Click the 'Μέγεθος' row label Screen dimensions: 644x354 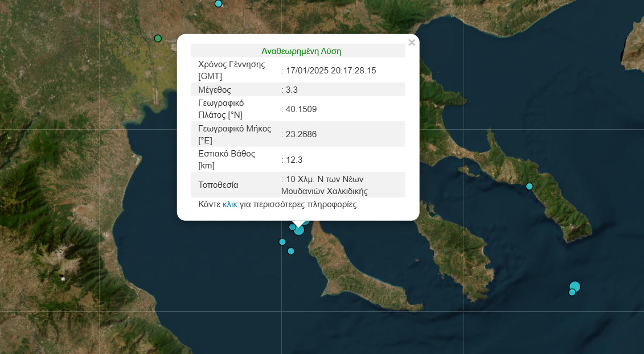tap(215, 90)
